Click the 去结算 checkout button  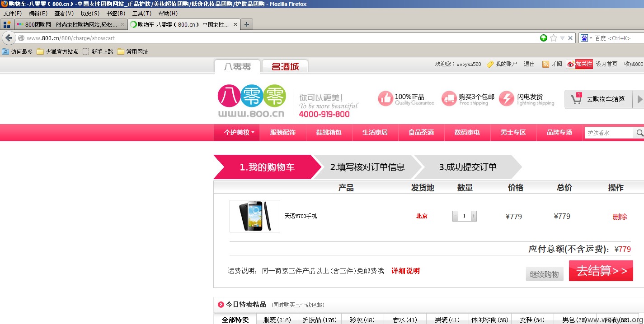click(x=601, y=271)
